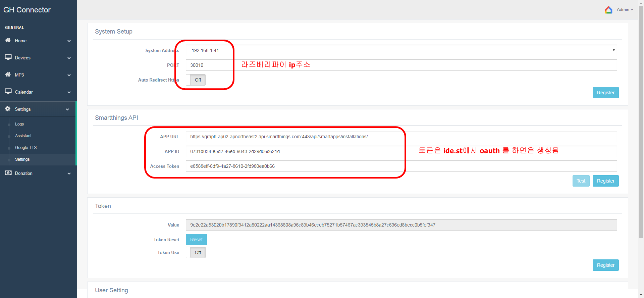This screenshot has height=298, width=644.
Task: Click the Calendar monitor icon in sidebar
Action: coord(8,91)
